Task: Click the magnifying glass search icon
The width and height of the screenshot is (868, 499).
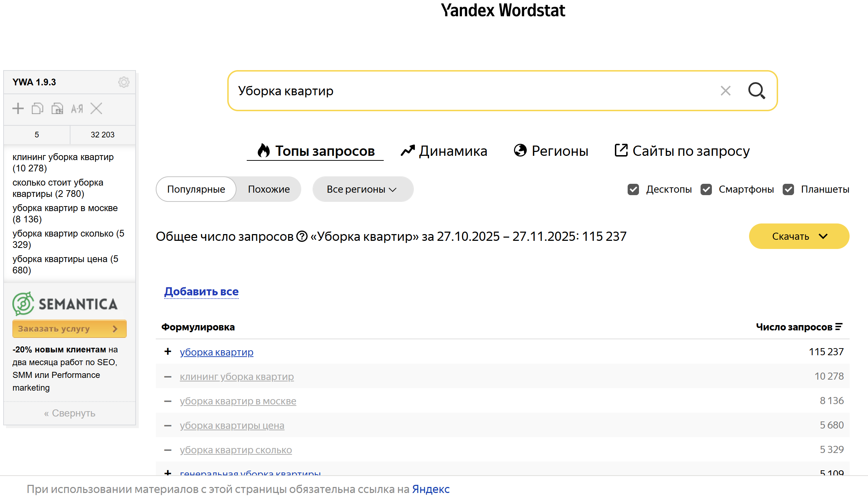Action: click(756, 91)
